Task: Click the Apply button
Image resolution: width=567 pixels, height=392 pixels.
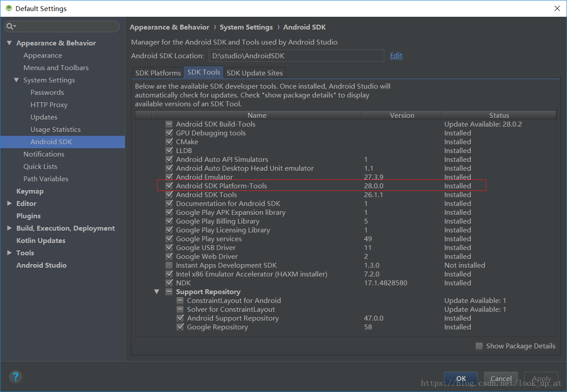Action: click(541, 379)
